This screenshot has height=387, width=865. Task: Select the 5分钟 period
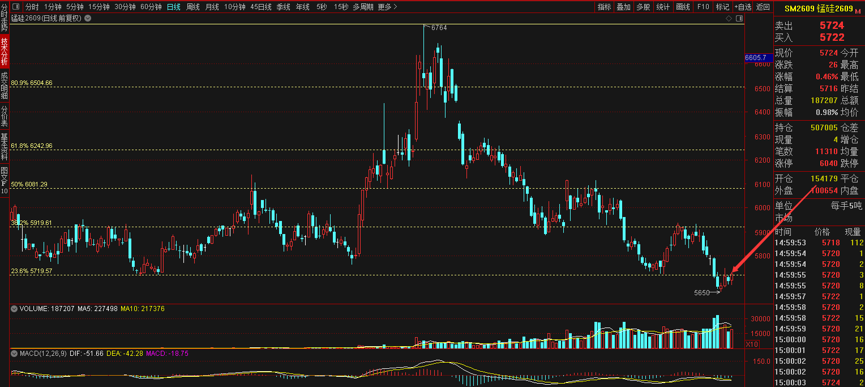[x=75, y=7]
